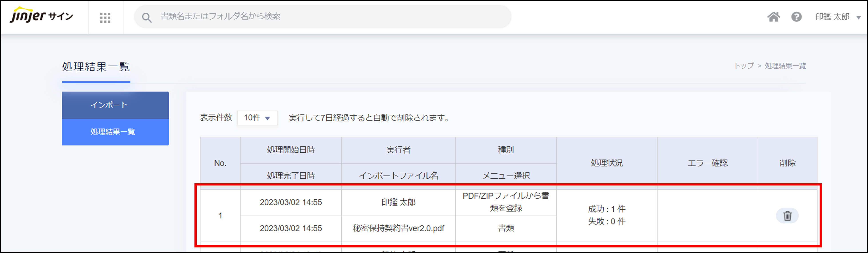This screenshot has height=253, width=868.
Task: Click the 処理完了日時 column header
Action: [x=291, y=176]
